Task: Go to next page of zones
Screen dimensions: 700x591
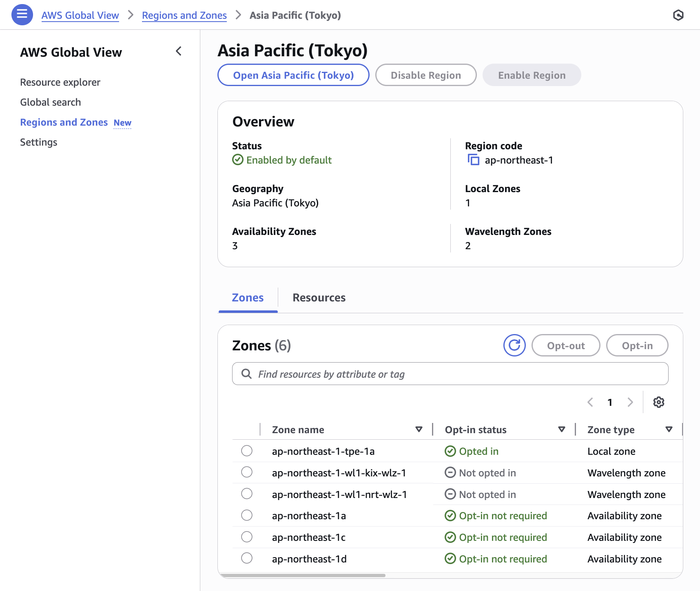Action: click(630, 402)
